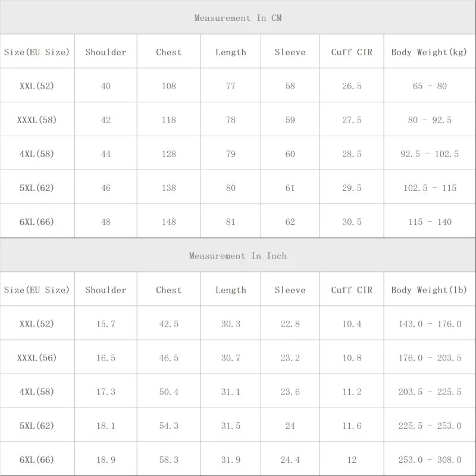Click the Shoulder header in CM table
Image resolution: width=476 pixels, height=476 pixels.
pos(106,52)
